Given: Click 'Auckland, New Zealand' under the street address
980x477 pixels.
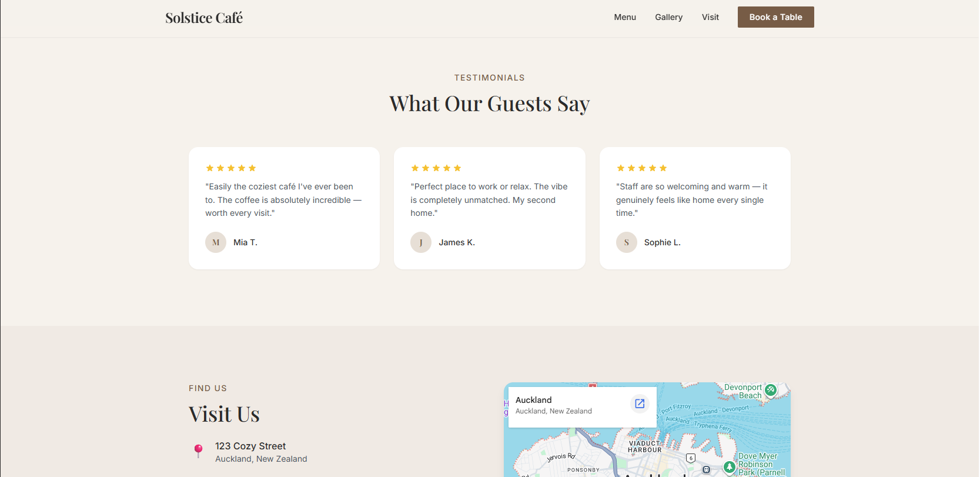Looking at the screenshot, I should pos(261,459).
